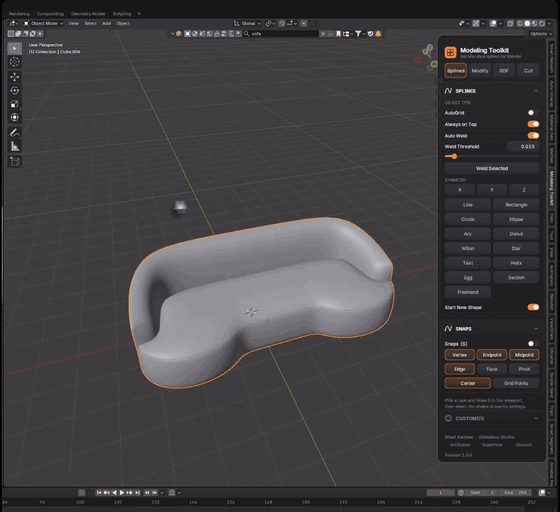
Task: Create a Helix spline
Action: (x=516, y=263)
